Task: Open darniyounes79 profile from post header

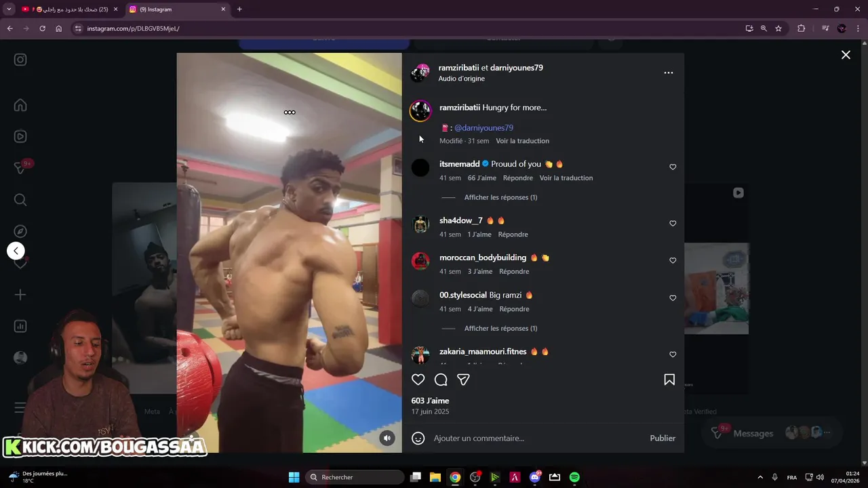Action: [x=517, y=68]
